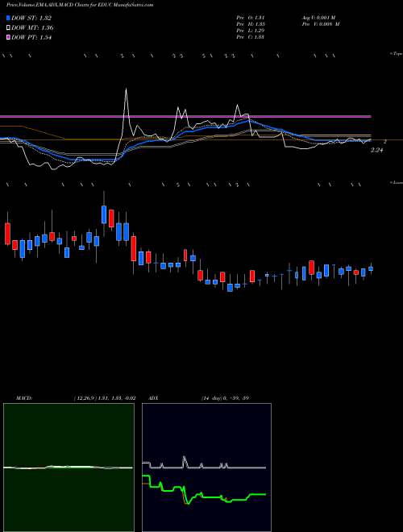This screenshot has width=403, height=532.
Task: Click the horizontal magenta DOW PT line
Action: click(185, 116)
